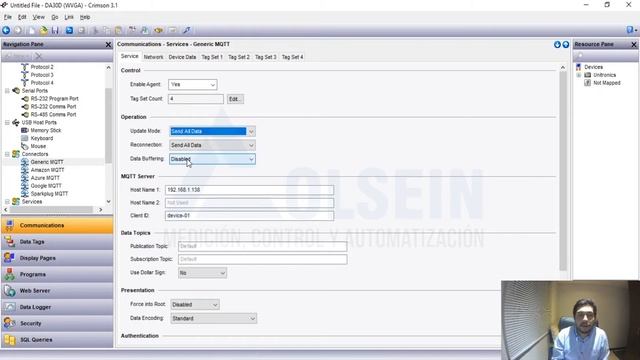
Task: Click the Publication Topic input field
Action: 262,247
